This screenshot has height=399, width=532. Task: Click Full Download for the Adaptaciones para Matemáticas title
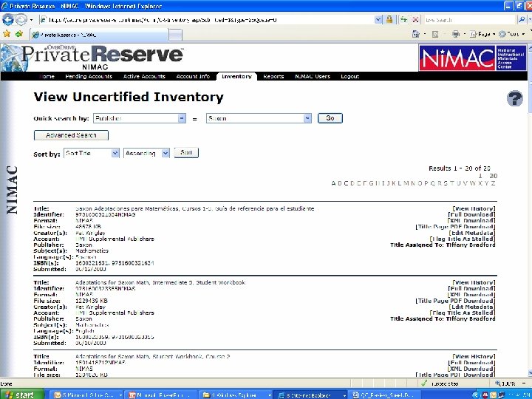pyautogui.click(x=471, y=215)
